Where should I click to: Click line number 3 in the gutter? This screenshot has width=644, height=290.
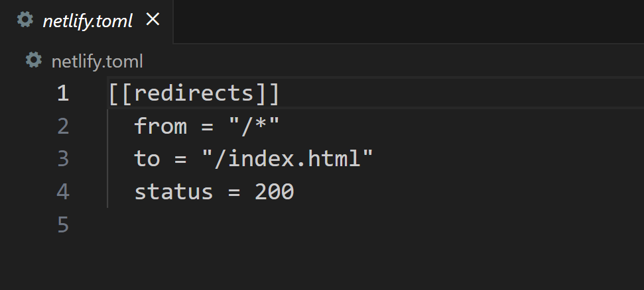coord(63,159)
